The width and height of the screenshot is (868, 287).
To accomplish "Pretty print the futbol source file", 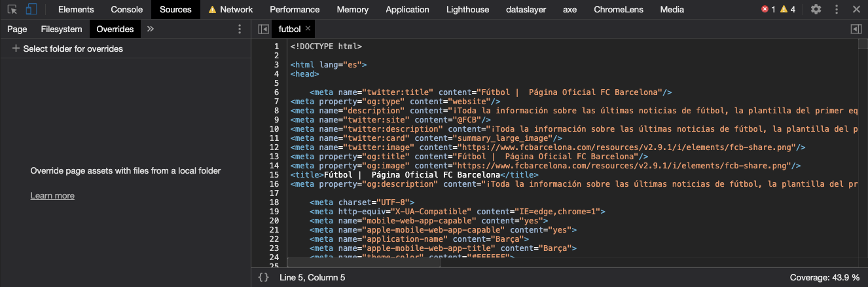I will (264, 277).
